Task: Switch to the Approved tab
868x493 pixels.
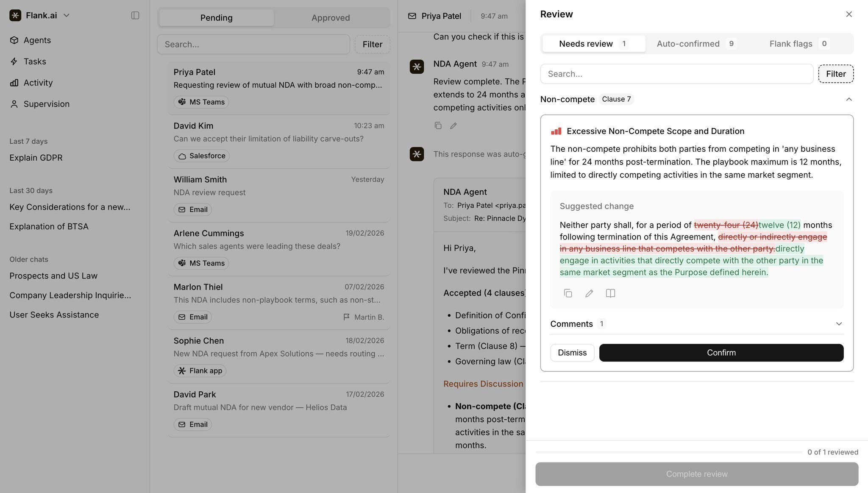Action: click(x=331, y=18)
